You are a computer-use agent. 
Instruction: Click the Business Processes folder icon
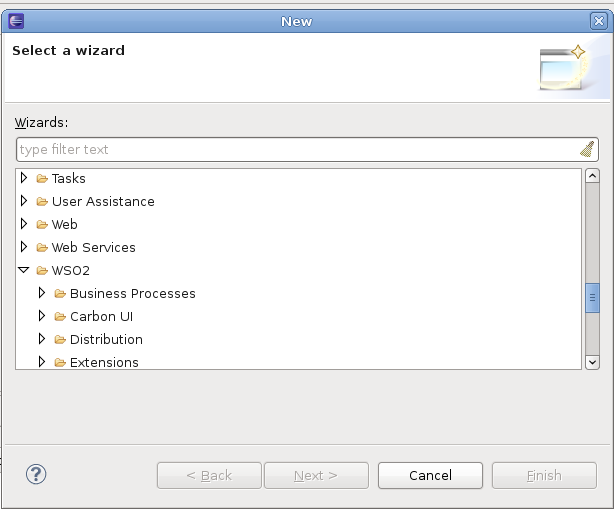[60, 294]
